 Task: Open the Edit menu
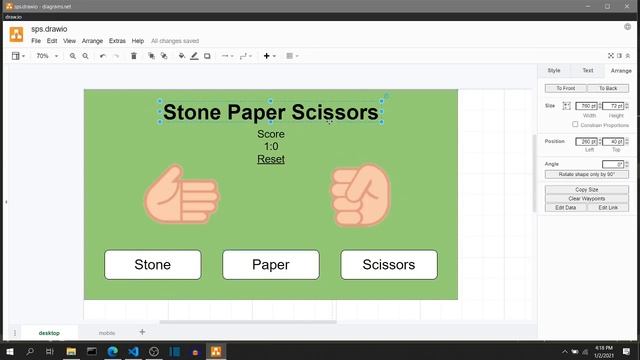tap(52, 41)
